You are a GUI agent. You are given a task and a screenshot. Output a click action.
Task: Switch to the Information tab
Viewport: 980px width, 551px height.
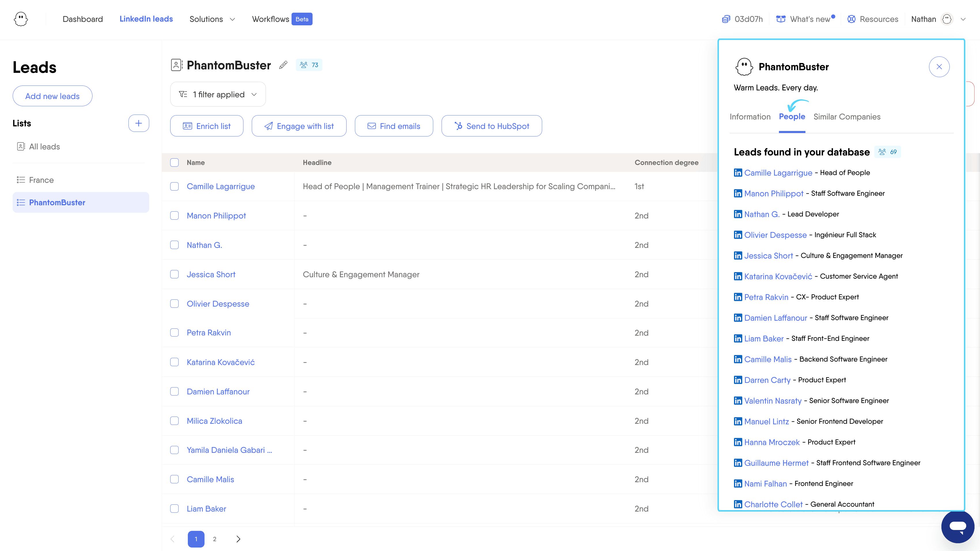[x=750, y=117]
